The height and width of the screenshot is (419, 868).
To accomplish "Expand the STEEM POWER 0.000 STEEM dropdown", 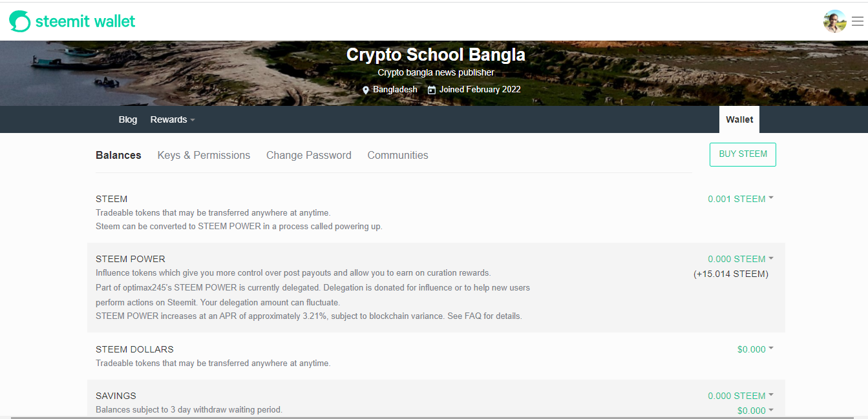I will 741,259.
